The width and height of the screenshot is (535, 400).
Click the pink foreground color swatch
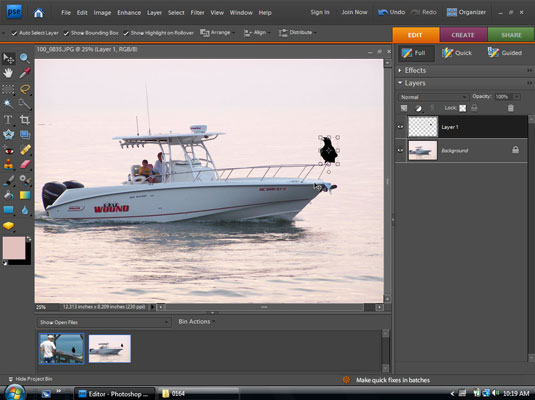coord(14,248)
